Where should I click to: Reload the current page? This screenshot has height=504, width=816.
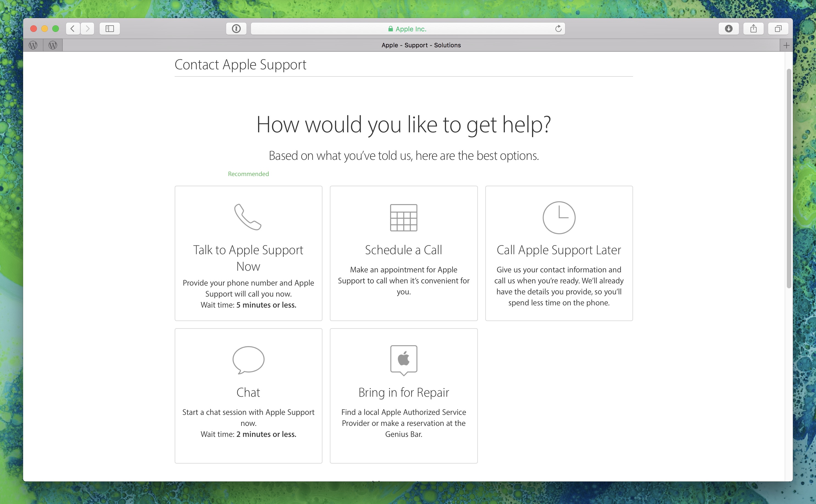pyautogui.click(x=558, y=29)
